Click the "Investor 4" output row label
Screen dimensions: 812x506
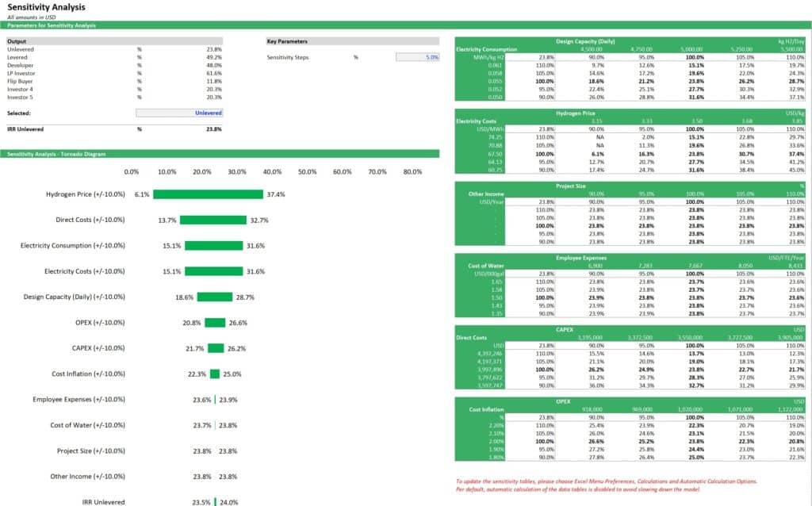click(20, 90)
